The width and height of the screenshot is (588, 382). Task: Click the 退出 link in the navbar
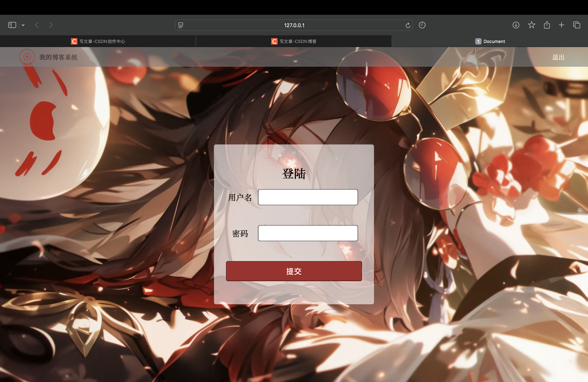558,57
